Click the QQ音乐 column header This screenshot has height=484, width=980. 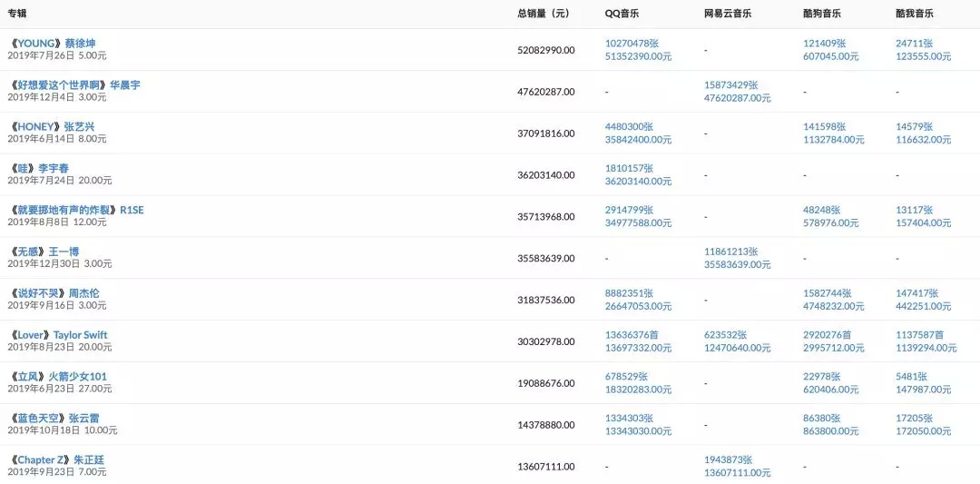click(x=622, y=13)
